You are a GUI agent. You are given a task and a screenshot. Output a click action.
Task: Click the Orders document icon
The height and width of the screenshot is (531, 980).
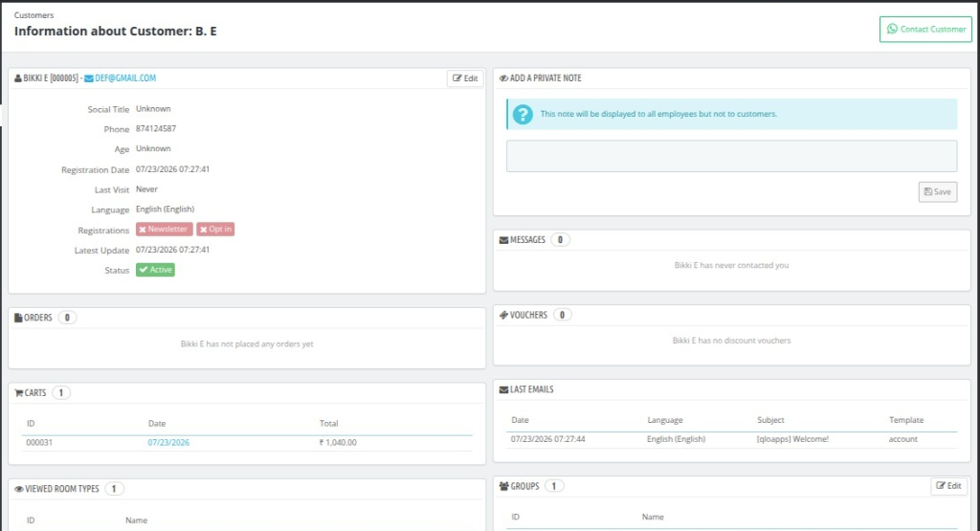tap(18, 318)
